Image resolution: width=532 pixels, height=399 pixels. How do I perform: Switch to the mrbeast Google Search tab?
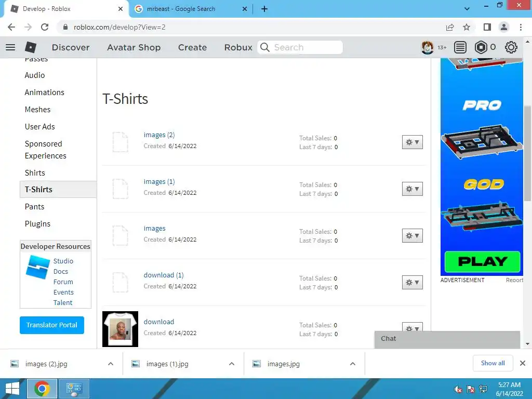click(191, 9)
